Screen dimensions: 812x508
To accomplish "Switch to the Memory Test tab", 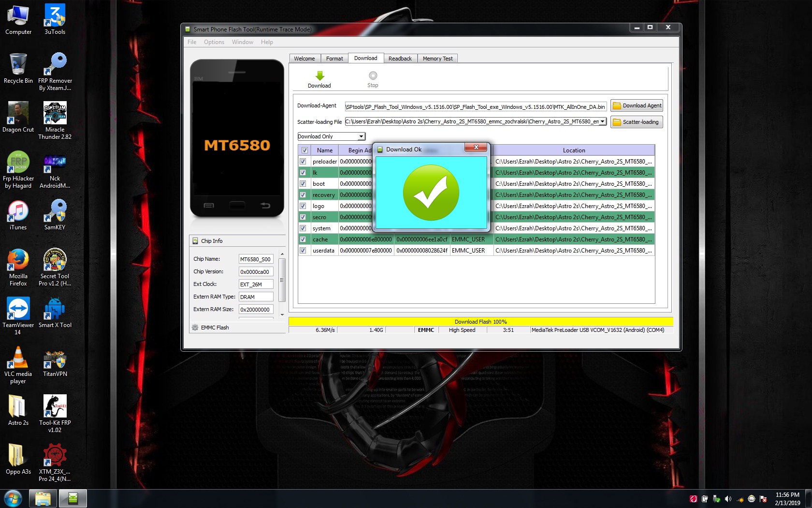I will click(438, 59).
